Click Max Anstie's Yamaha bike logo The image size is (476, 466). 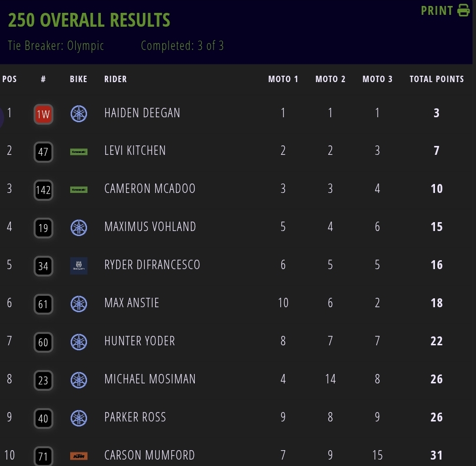[x=79, y=303]
